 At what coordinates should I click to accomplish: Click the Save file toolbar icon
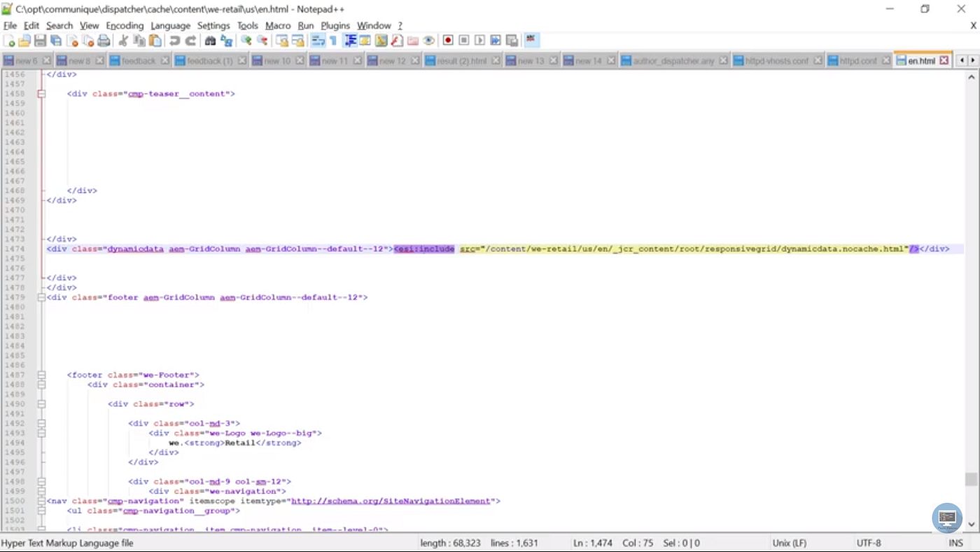(40, 41)
